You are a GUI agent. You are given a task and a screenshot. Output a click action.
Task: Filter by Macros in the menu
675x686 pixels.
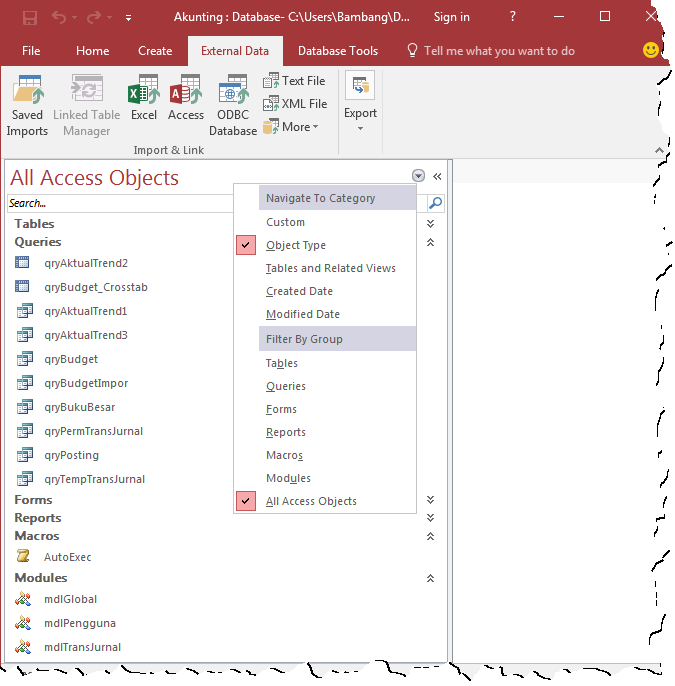coord(325,455)
